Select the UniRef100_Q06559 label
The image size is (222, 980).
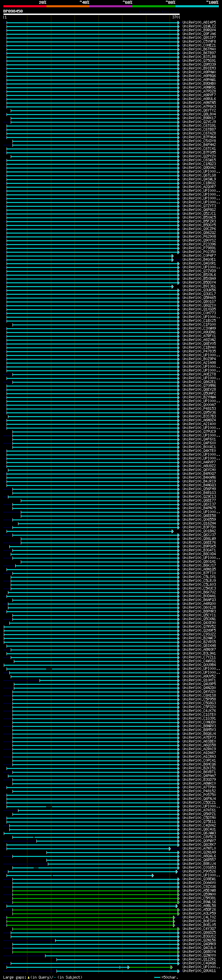[x=199, y=519]
